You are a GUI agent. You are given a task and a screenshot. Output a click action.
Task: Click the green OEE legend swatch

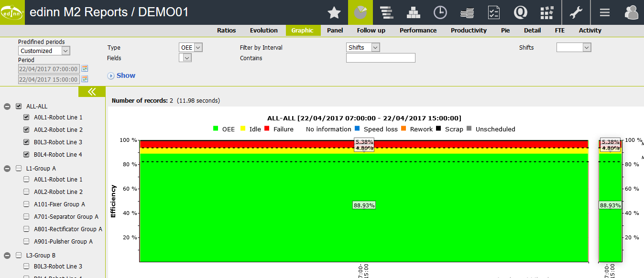click(216, 129)
